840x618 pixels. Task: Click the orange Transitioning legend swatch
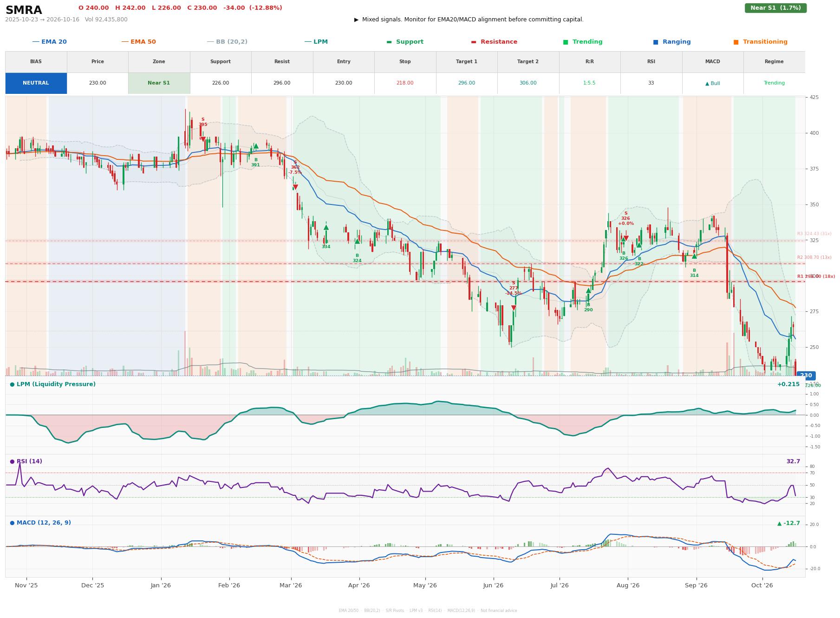[x=736, y=42]
